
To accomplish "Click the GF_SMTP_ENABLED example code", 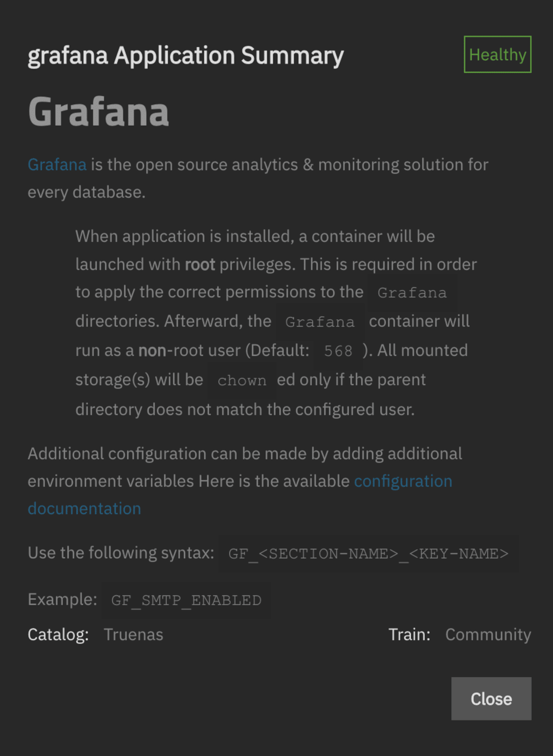I will point(186,600).
